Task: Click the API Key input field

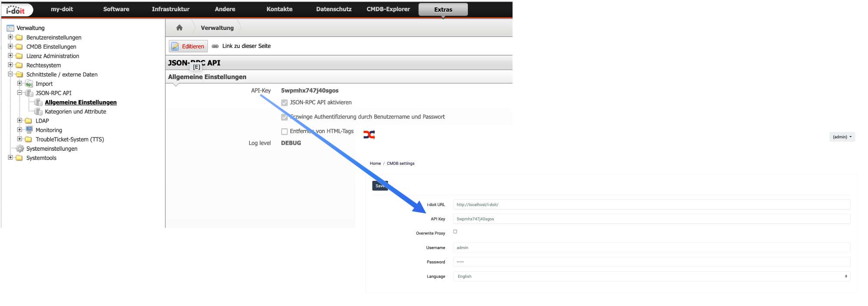Action: tap(651, 219)
